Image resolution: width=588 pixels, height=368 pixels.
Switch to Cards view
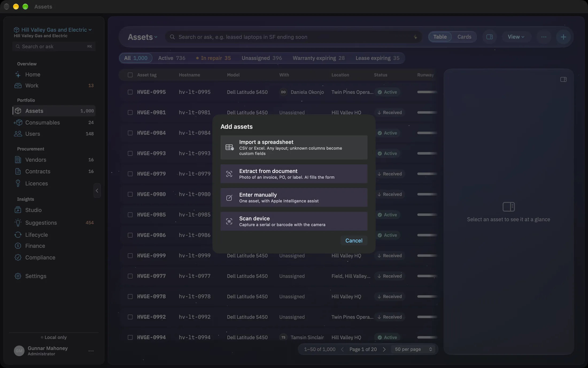tap(464, 37)
